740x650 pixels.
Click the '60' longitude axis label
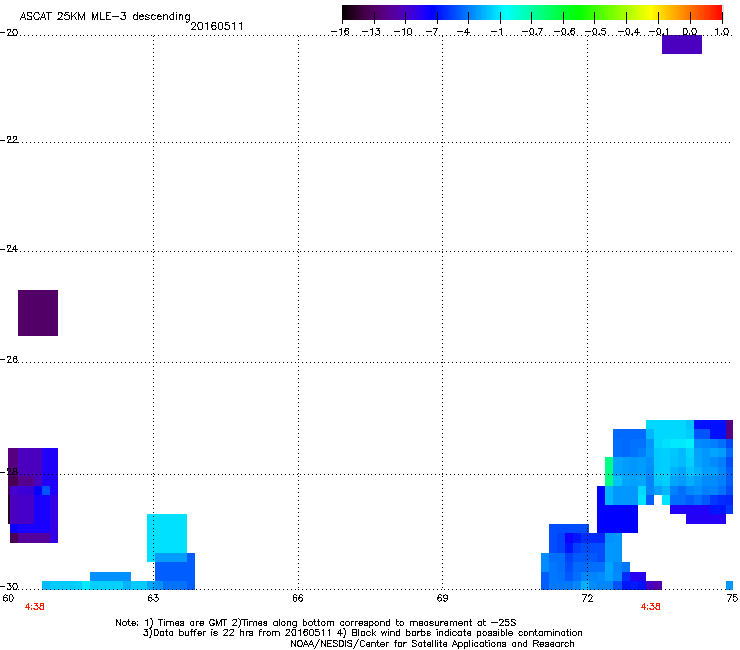[8, 599]
